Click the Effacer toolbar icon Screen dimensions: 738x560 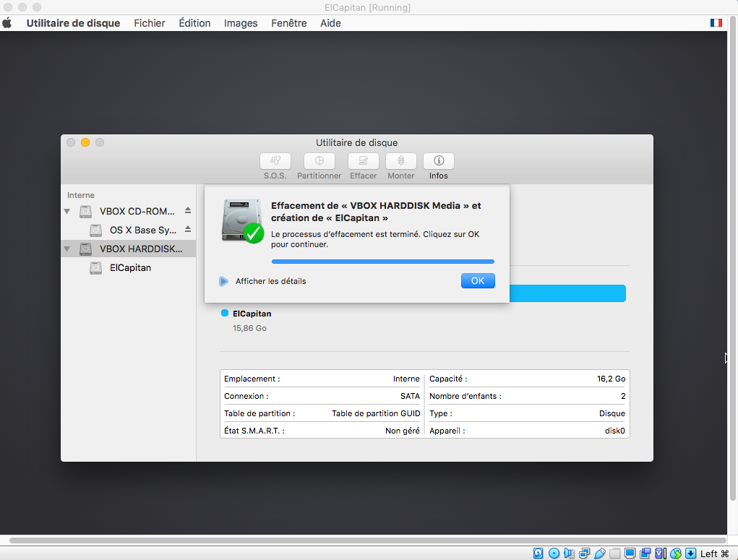363,161
